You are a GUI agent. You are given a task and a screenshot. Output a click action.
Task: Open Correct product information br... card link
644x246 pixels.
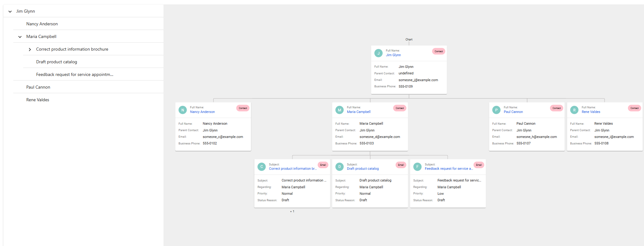[293, 169]
